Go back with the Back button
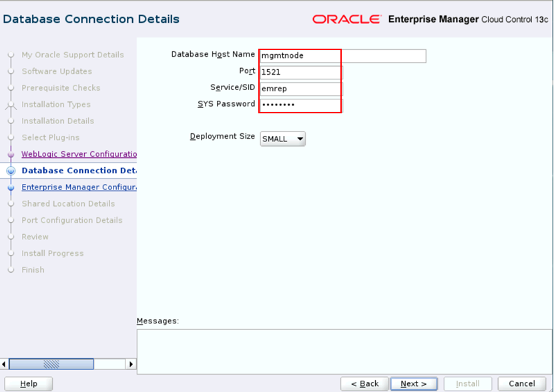This screenshot has height=392, width=554. tap(364, 383)
